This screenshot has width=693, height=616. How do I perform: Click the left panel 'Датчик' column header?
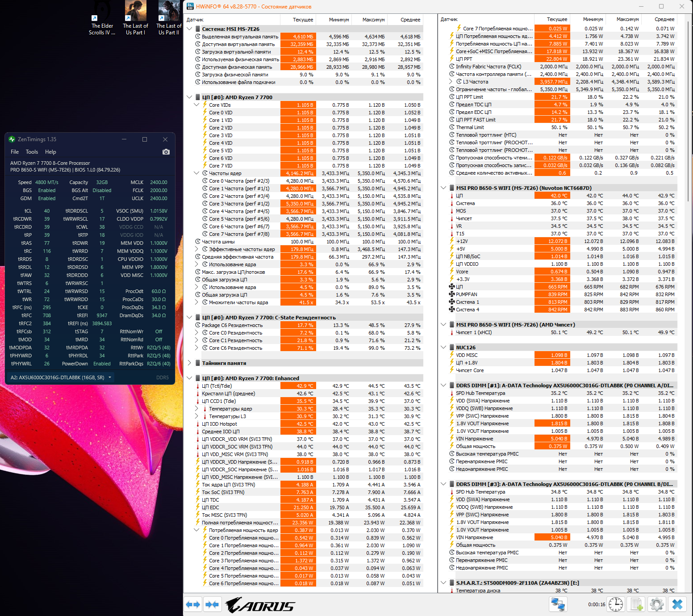coord(232,20)
